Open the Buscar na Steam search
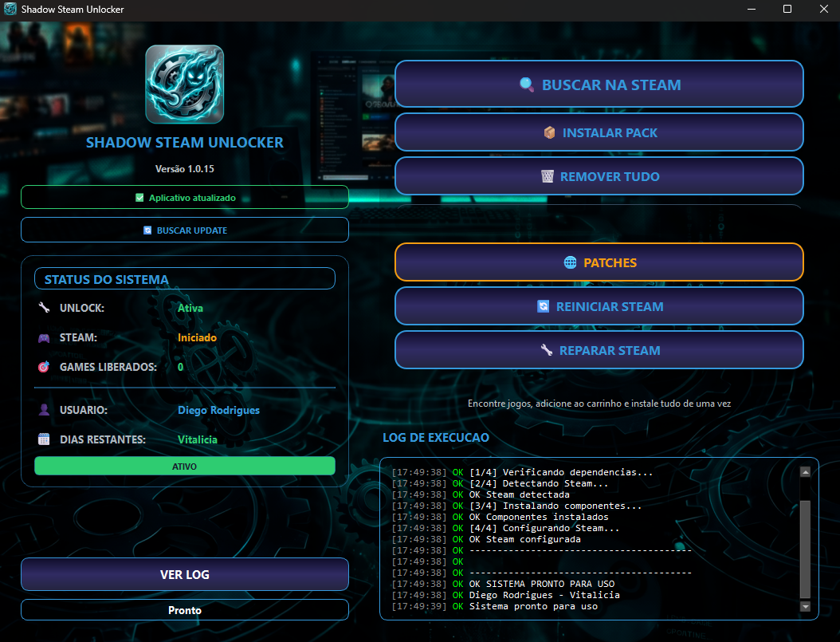840x642 pixels. coord(599,84)
